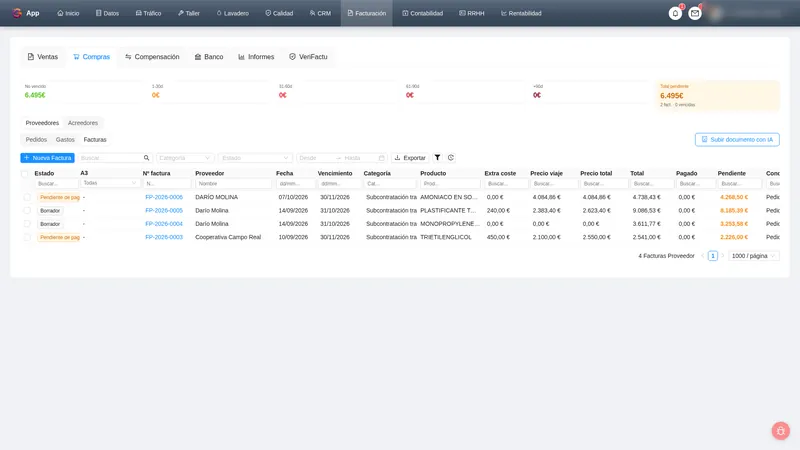Open the Lavadero menu
This screenshot has width=800, height=450.
[x=233, y=13]
